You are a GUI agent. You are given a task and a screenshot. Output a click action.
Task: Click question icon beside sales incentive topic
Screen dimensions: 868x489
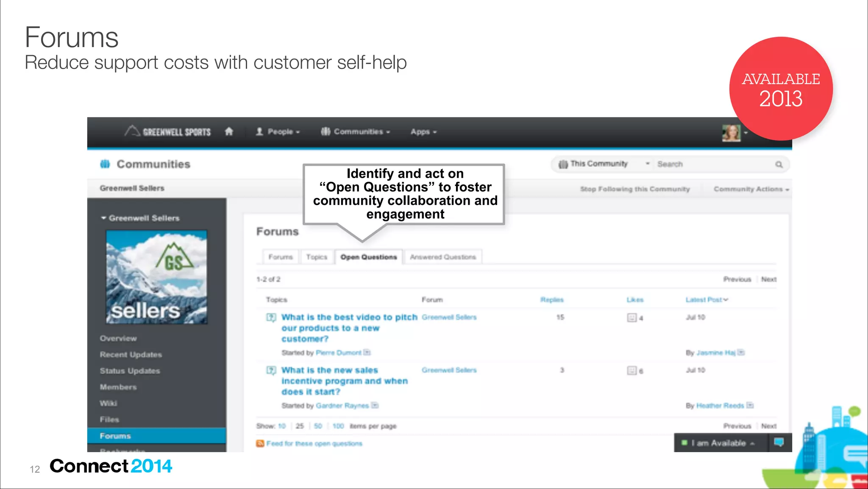coord(271,370)
